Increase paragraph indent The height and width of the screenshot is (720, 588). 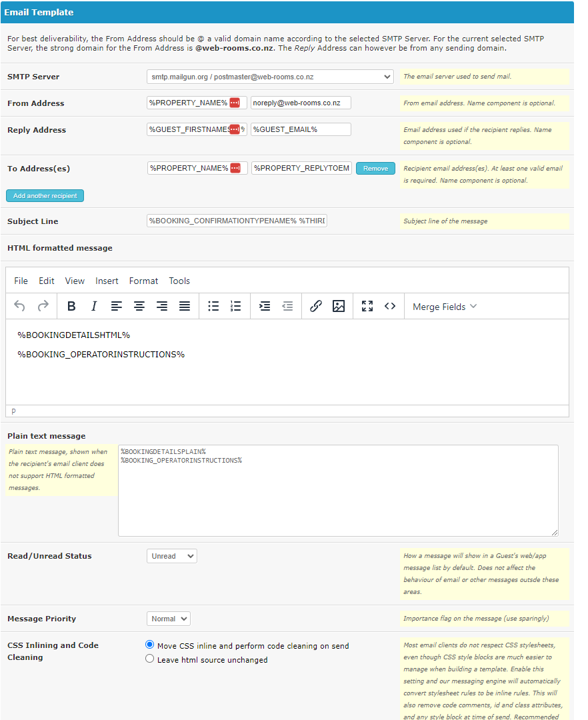point(265,306)
